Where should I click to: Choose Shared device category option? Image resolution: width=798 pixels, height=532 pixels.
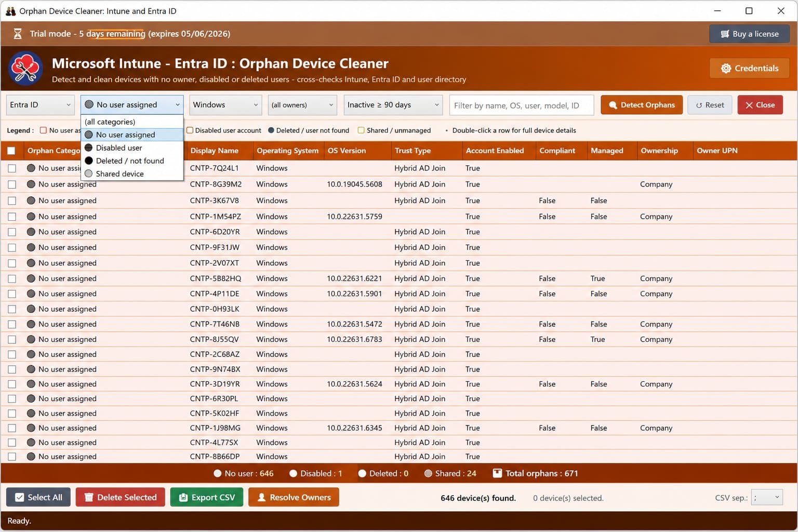point(132,174)
